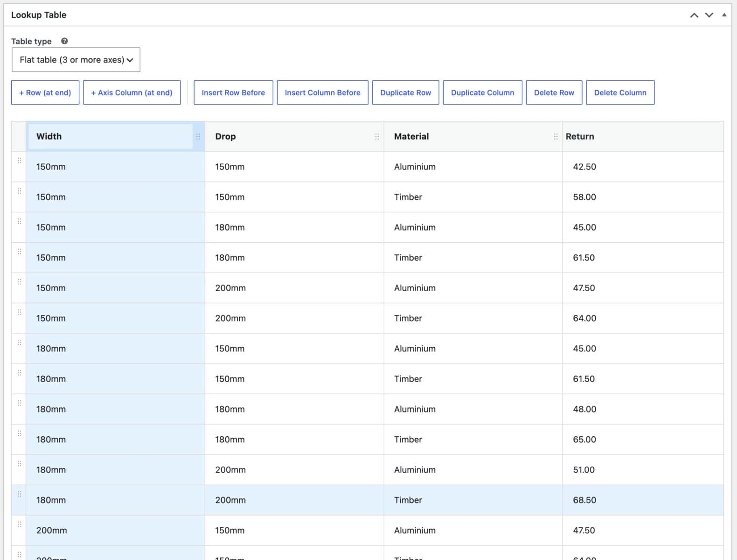Select the Return column header
The image size is (737, 560).
[643, 136]
